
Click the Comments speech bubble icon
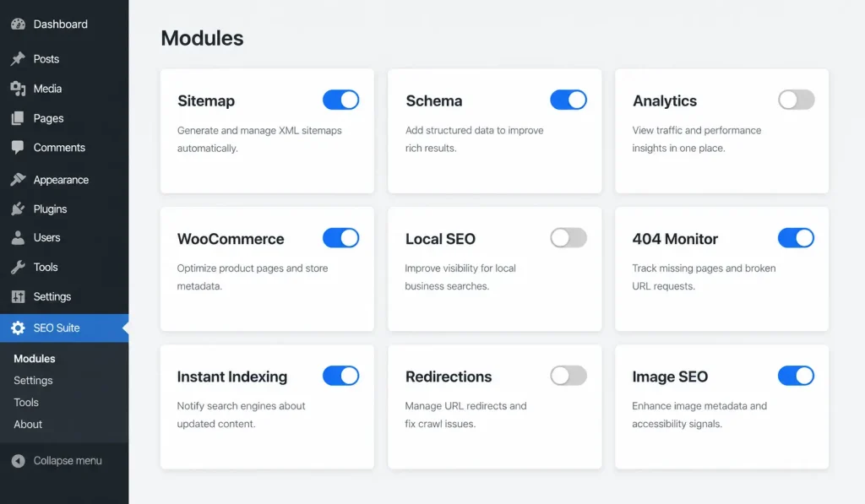[19, 147]
